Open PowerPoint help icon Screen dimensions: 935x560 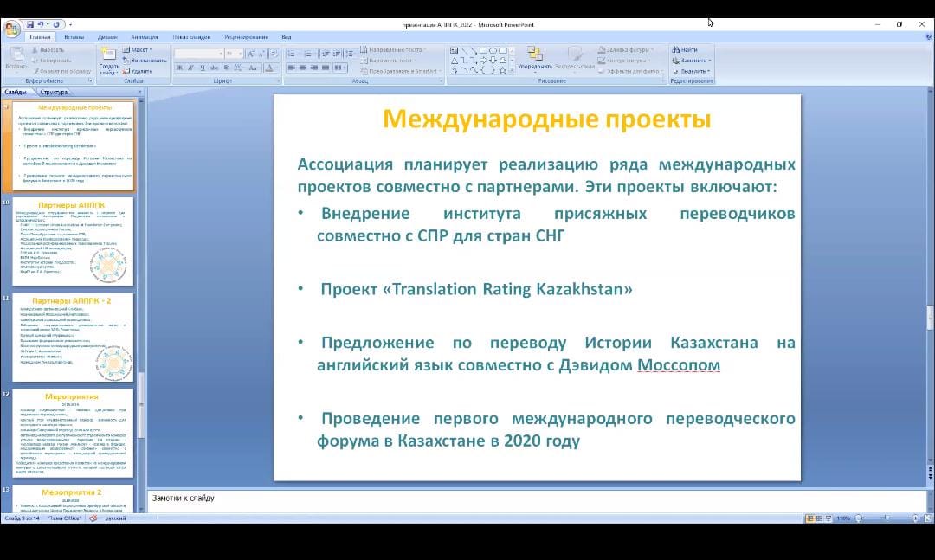(x=925, y=37)
